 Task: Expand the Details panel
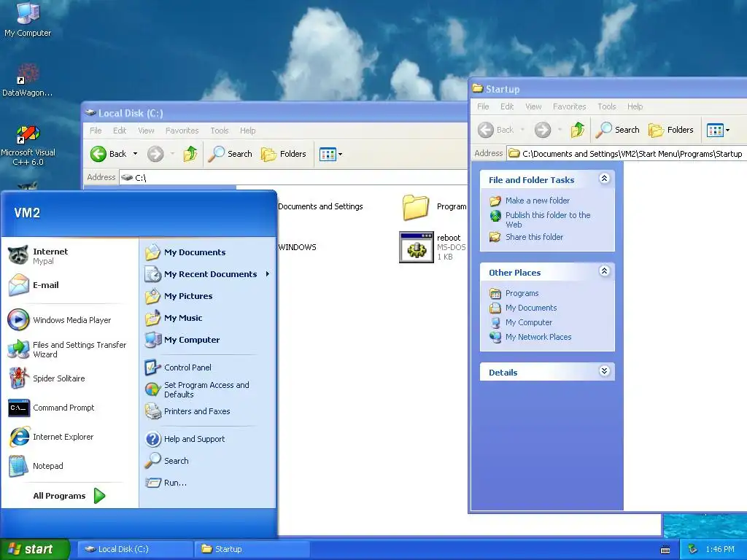[604, 371]
